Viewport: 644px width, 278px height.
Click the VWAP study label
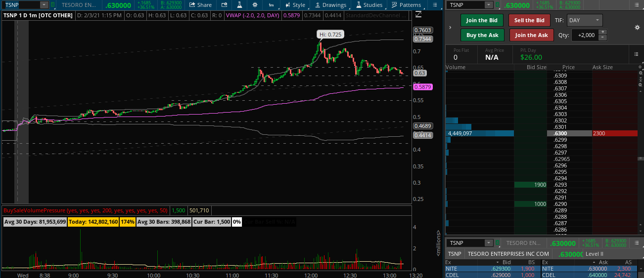(x=253, y=15)
